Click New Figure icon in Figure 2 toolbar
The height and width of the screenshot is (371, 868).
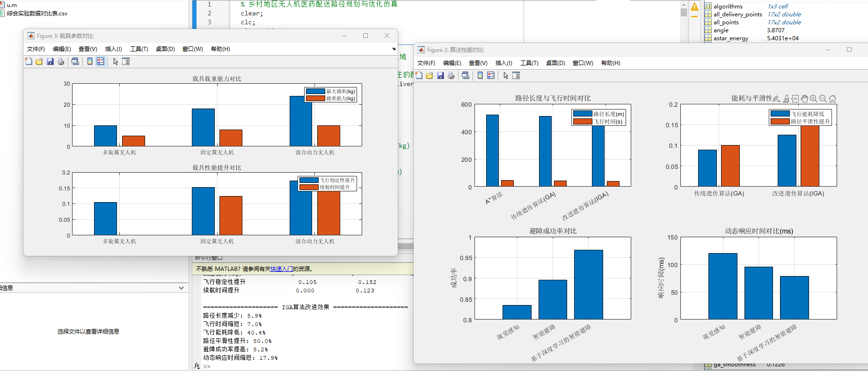click(419, 75)
